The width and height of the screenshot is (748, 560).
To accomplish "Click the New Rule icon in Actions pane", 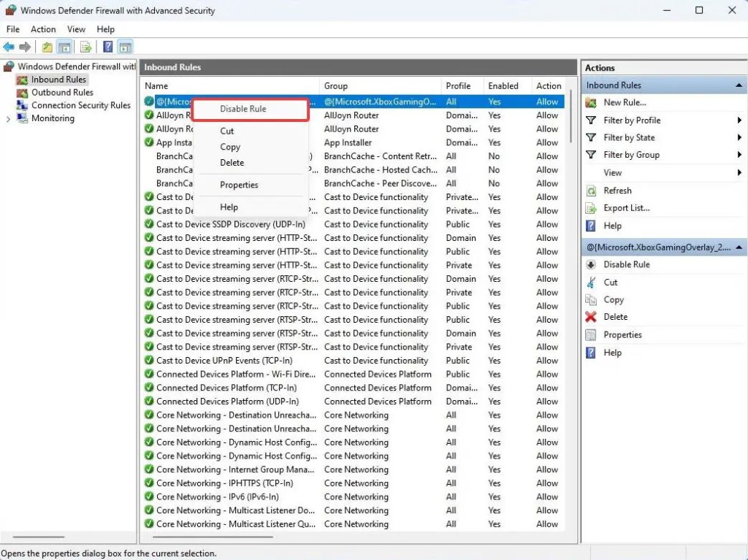I will point(591,102).
